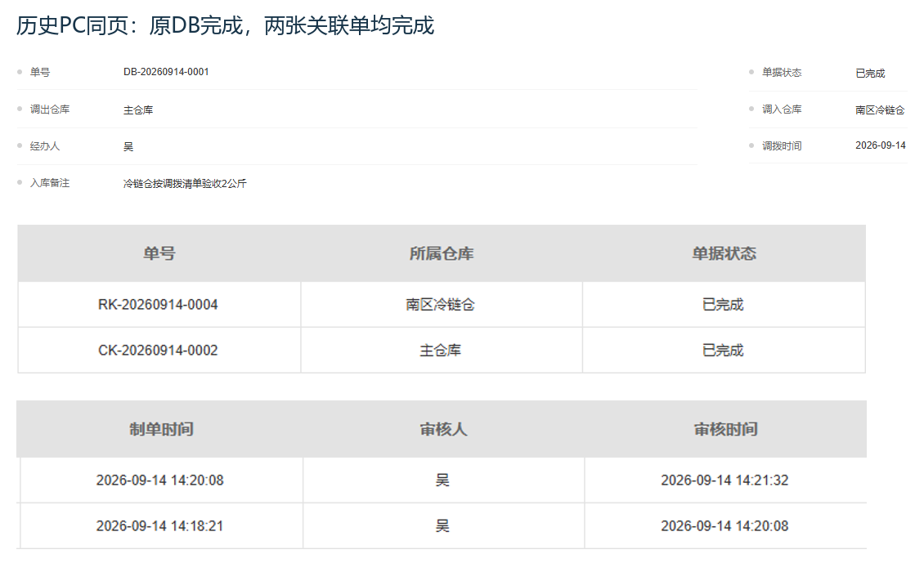Viewport: 924px width, 572px height.
Task: Click the 单号 table column header
Action: click(x=159, y=253)
